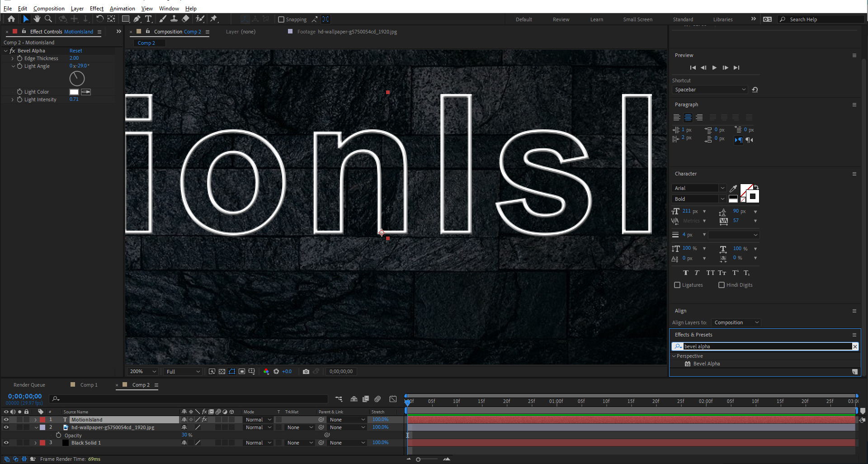Enable the Snapping checkbox
The width and height of the screenshot is (868, 464).
[x=281, y=19]
